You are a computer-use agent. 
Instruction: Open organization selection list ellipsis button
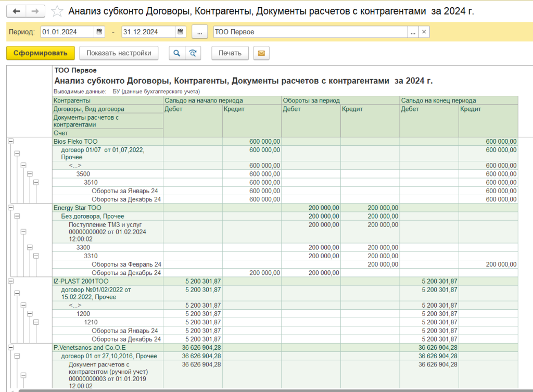[413, 32]
